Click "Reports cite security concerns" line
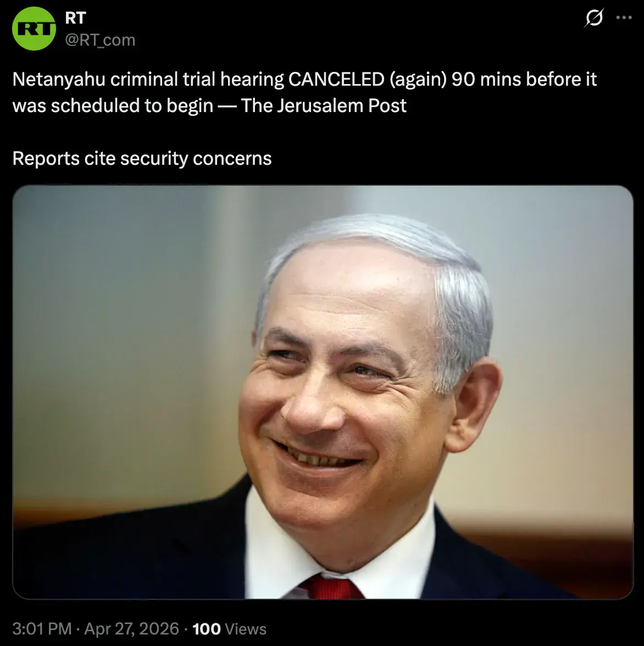The image size is (644, 646). coord(142,159)
